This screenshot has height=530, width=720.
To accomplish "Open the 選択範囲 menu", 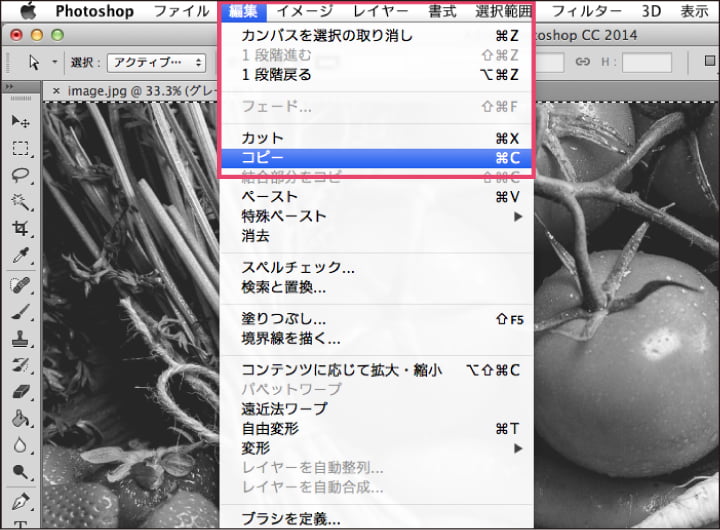I will (504, 11).
